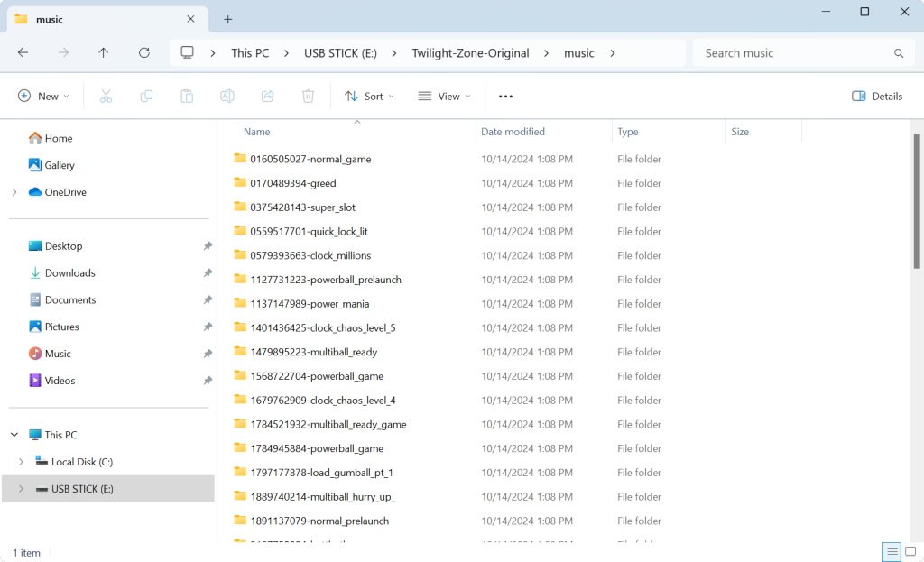Go forward with the right arrow
The width and height of the screenshot is (924, 562).
pyautogui.click(x=63, y=53)
